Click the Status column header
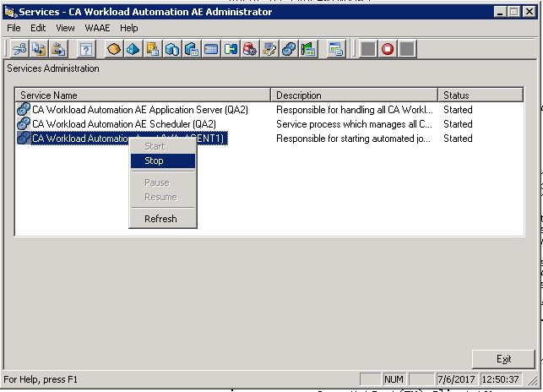 481,95
